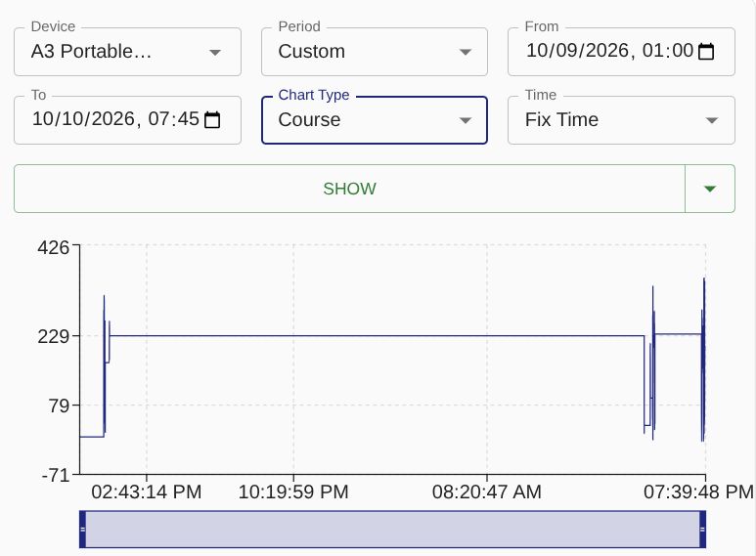Screen dimensions: 756x556
Task: Click the -71 y-axis value
Action: pyautogui.click(x=56, y=475)
